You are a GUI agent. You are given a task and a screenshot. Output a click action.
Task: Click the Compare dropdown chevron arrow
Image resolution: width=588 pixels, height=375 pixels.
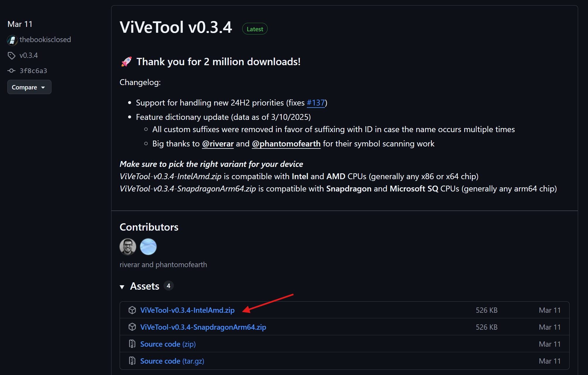pyautogui.click(x=43, y=87)
